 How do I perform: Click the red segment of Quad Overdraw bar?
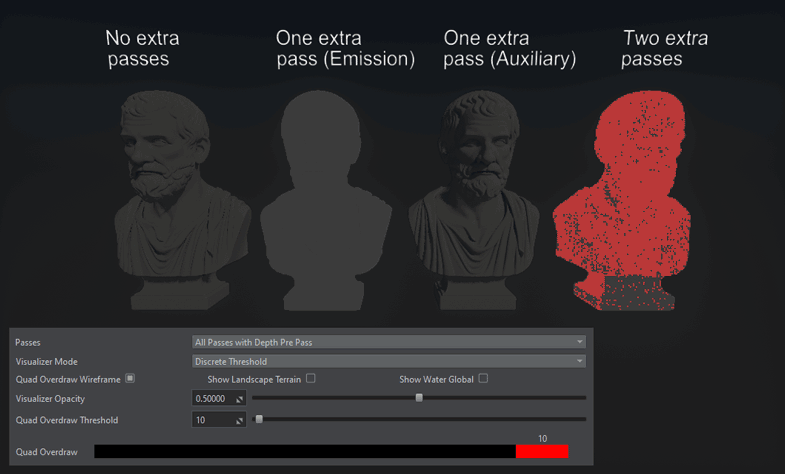coord(542,451)
